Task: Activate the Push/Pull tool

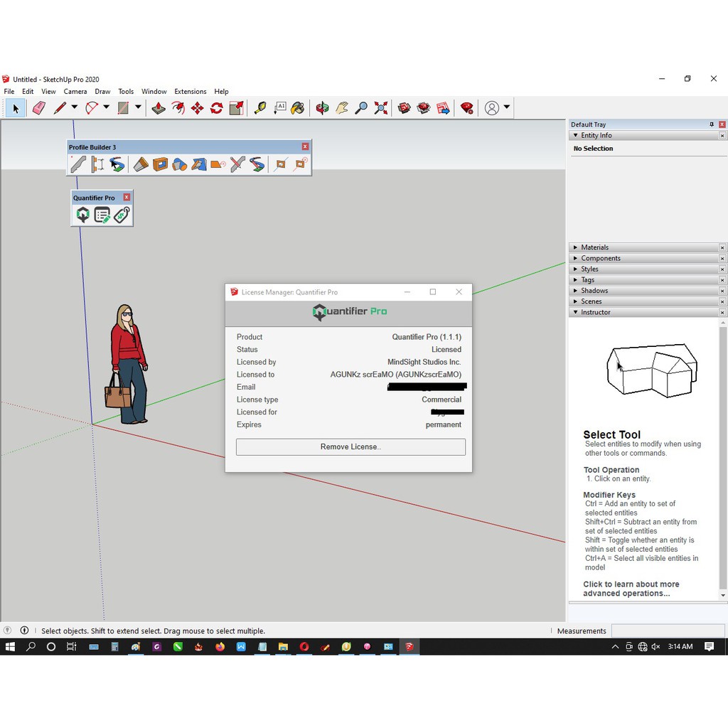Action: click(x=159, y=107)
